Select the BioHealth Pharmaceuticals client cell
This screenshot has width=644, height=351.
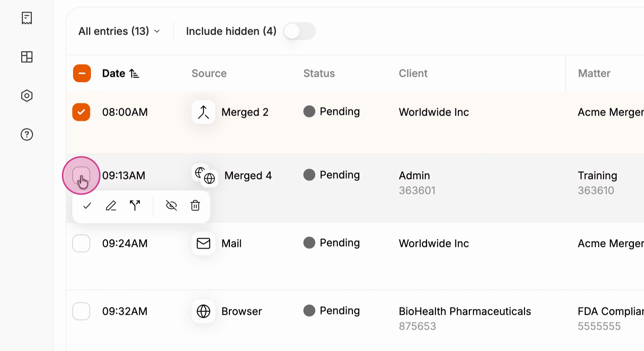pos(465,319)
